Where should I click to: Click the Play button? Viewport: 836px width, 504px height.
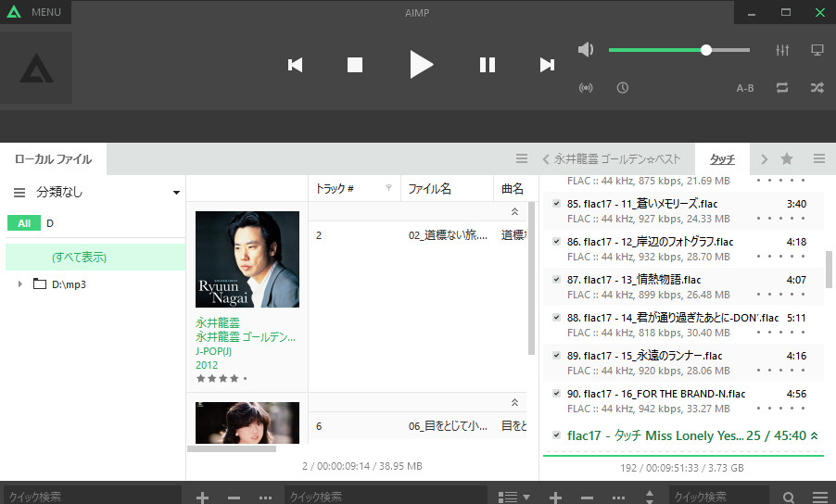click(421, 64)
